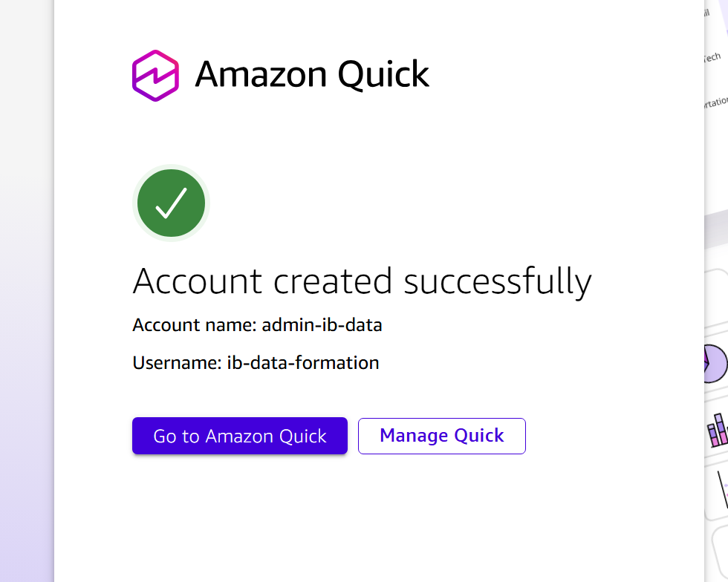Click the empty rounded card below the line chart
Screen dimensions: 728x582
pos(720,555)
